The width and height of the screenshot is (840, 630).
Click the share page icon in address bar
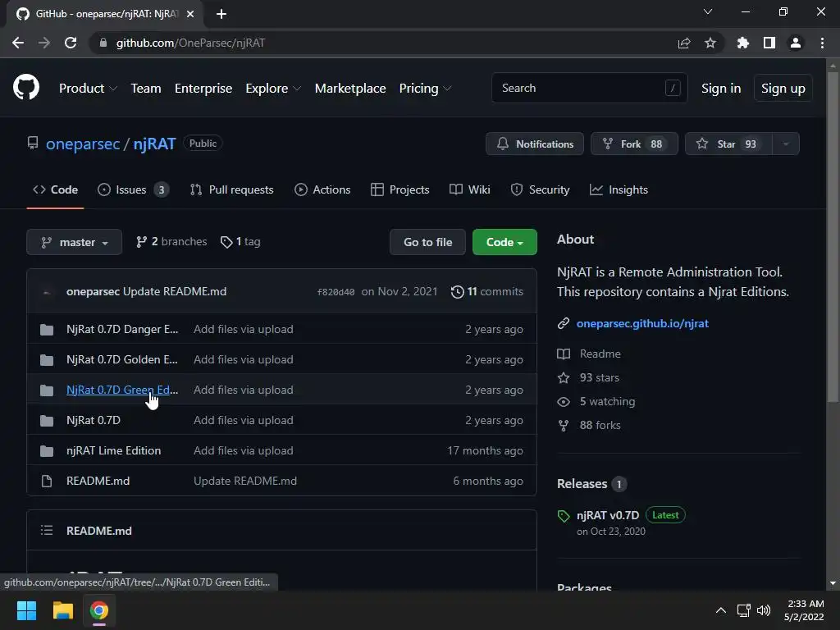click(x=684, y=43)
